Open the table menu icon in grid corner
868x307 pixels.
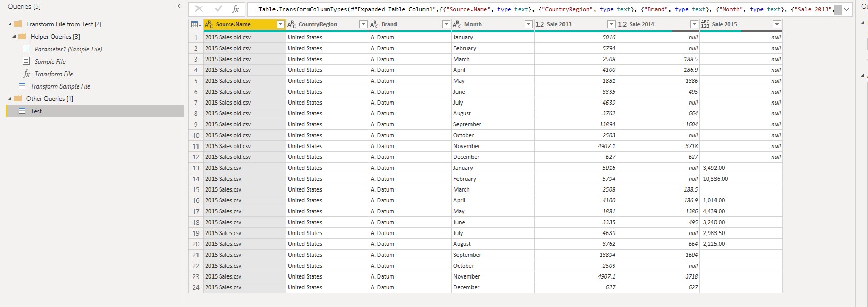click(196, 24)
